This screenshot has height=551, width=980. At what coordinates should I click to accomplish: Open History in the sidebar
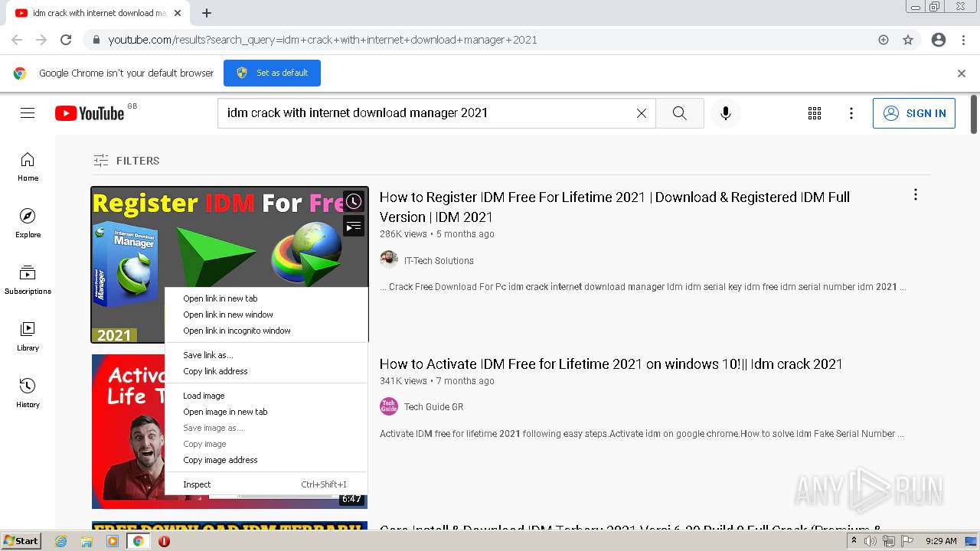pyautogui.click(x=28, y=393)
